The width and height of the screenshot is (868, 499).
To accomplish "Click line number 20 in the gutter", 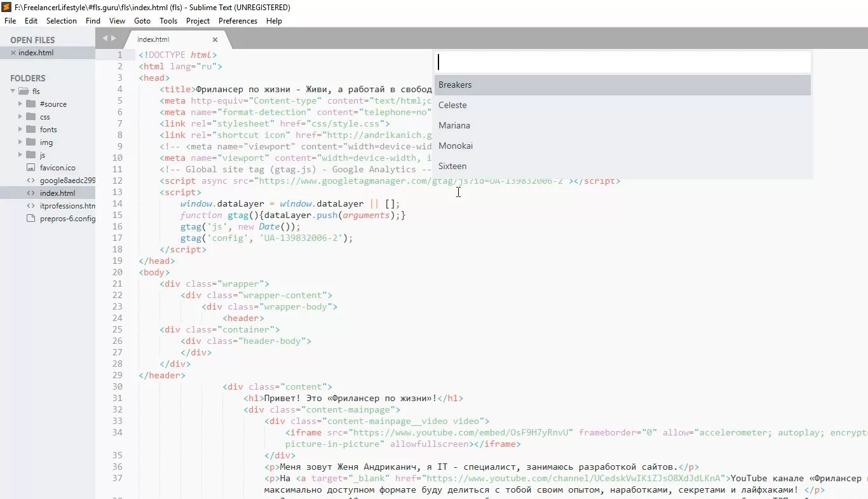I will pos(117,272).
